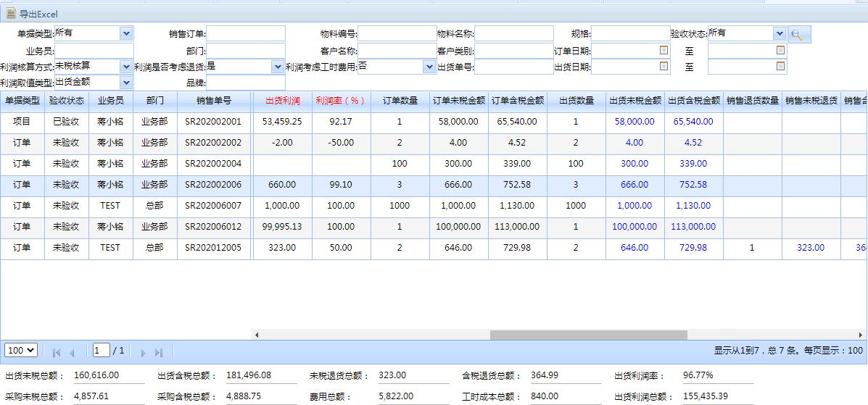Open calendar for shipping date start
The image size is (868, 405).
click(664, 66)
